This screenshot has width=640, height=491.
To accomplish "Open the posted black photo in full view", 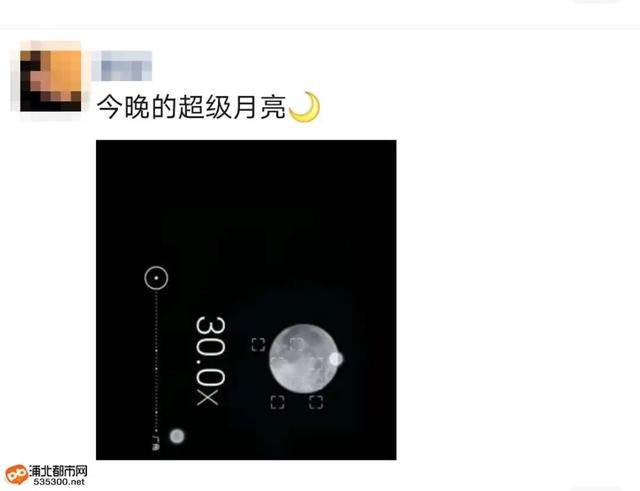I will pyautogui.click(x=246, y=300).
